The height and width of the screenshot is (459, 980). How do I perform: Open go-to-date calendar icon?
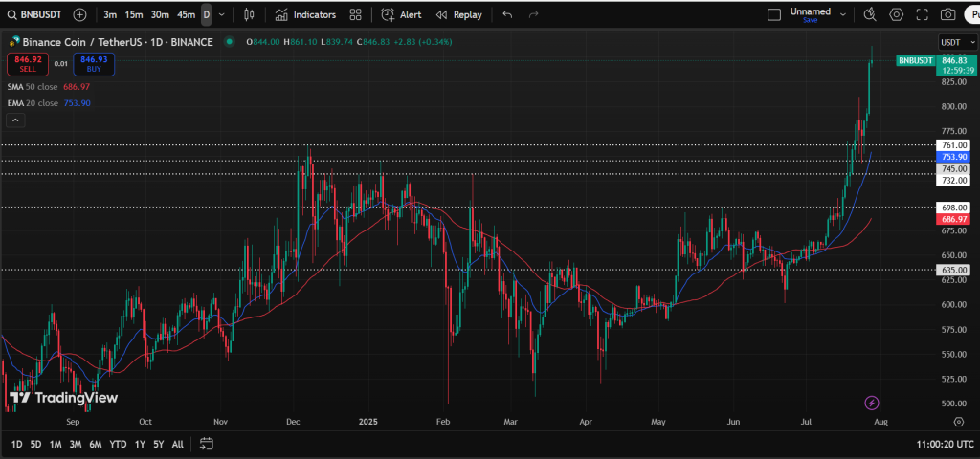[207, 444]
